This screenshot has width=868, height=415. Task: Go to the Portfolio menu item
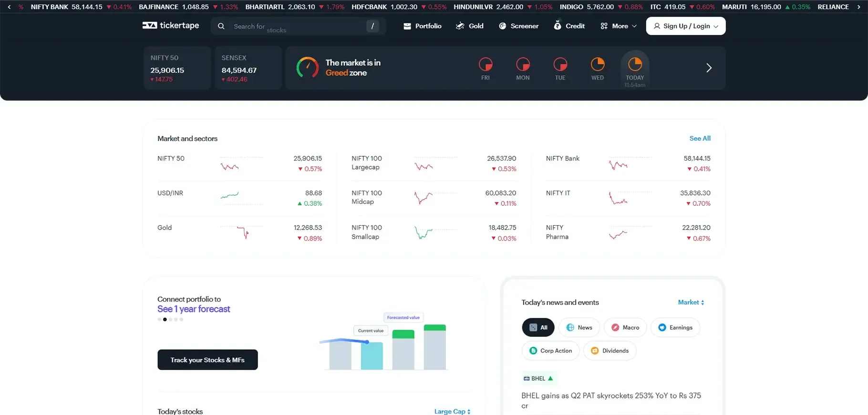click(423, 26)
